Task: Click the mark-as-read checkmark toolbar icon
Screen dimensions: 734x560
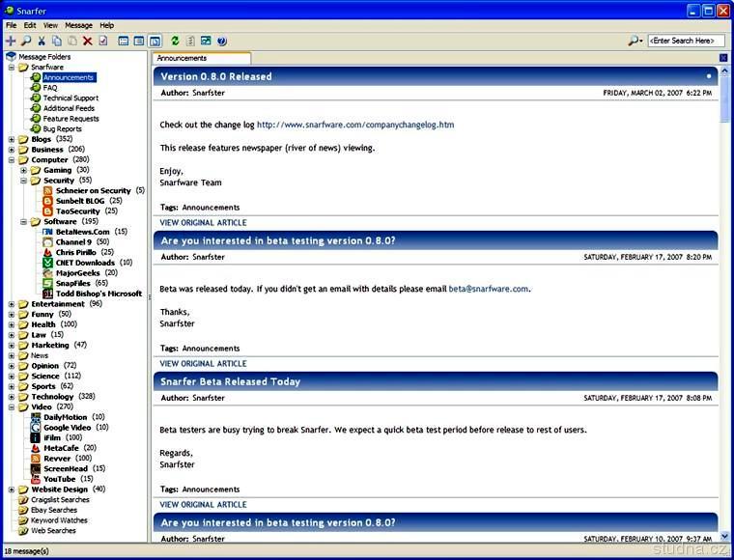Action: pos(103,41)
